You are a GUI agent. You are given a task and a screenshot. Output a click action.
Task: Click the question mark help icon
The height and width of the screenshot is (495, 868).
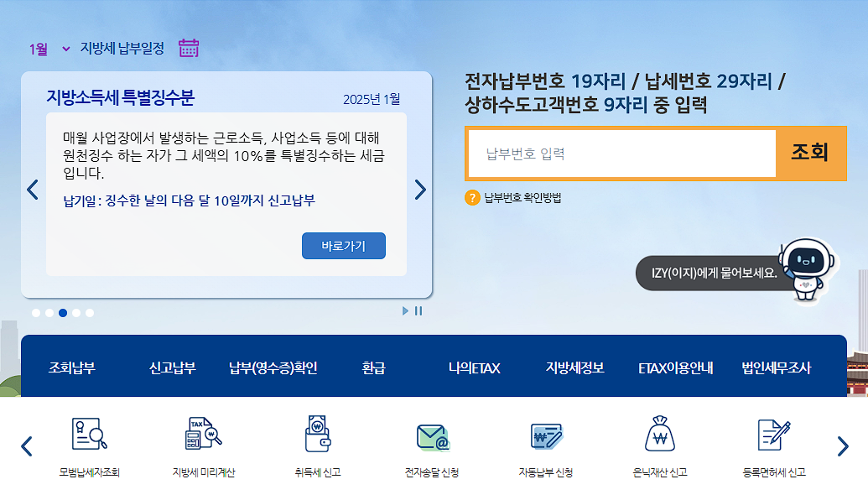472,198
